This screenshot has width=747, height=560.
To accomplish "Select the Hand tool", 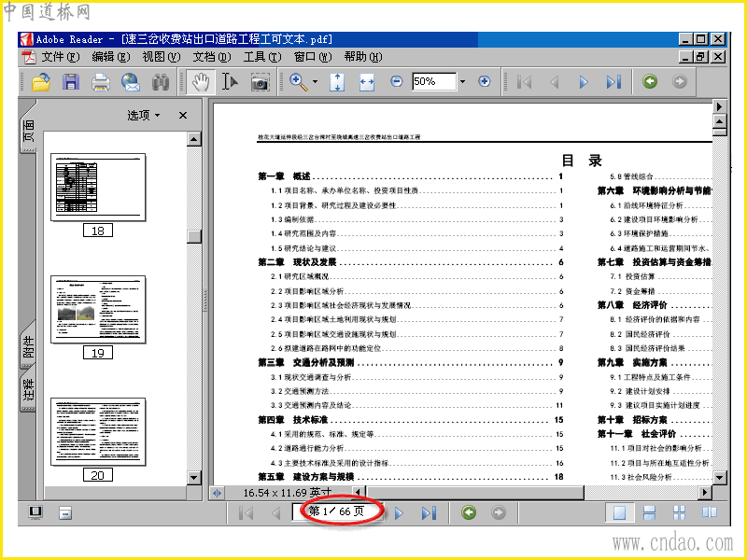I will tap(200, 82).
